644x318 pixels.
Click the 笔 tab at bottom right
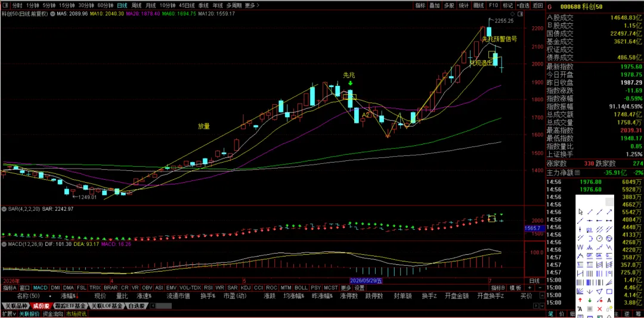(x=550, y=314)
